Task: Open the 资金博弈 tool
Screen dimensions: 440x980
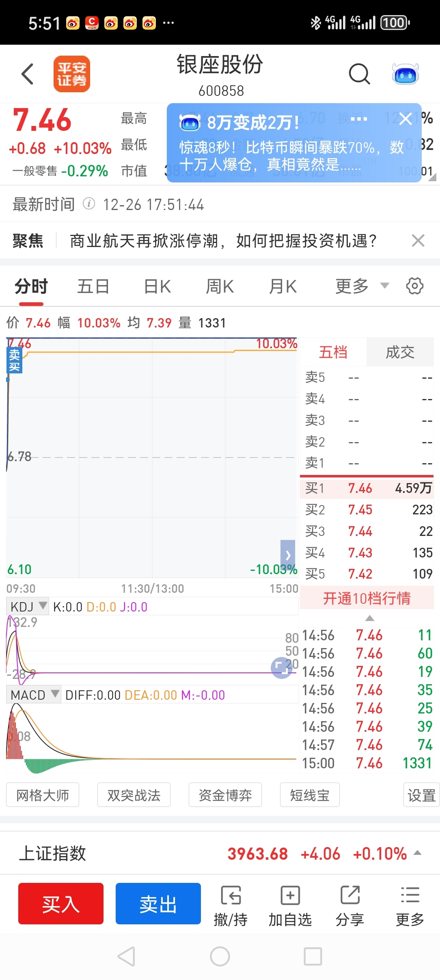Action: point(225,795)
